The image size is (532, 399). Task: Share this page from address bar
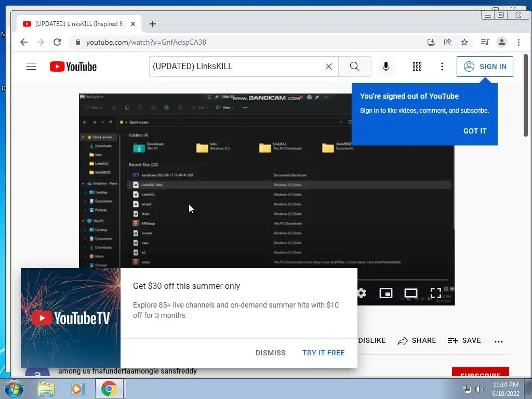(x=447, y=42)
